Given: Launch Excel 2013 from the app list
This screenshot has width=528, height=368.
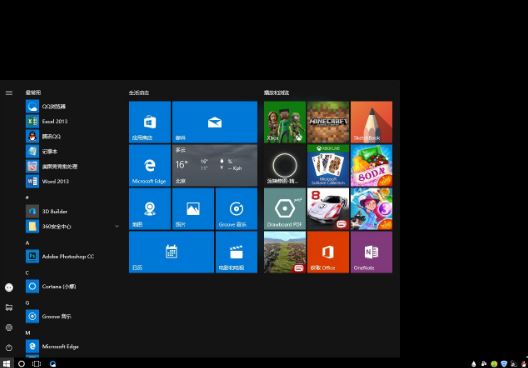Looking at the screenshot, I should 72,121.
